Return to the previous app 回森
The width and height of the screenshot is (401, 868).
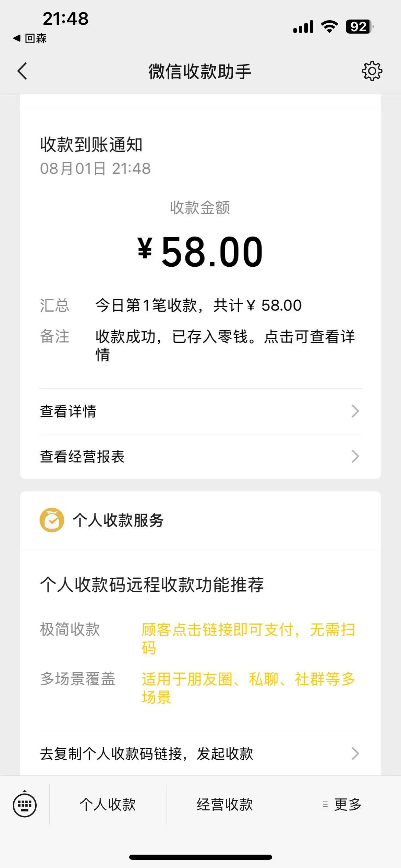(30, 38)
